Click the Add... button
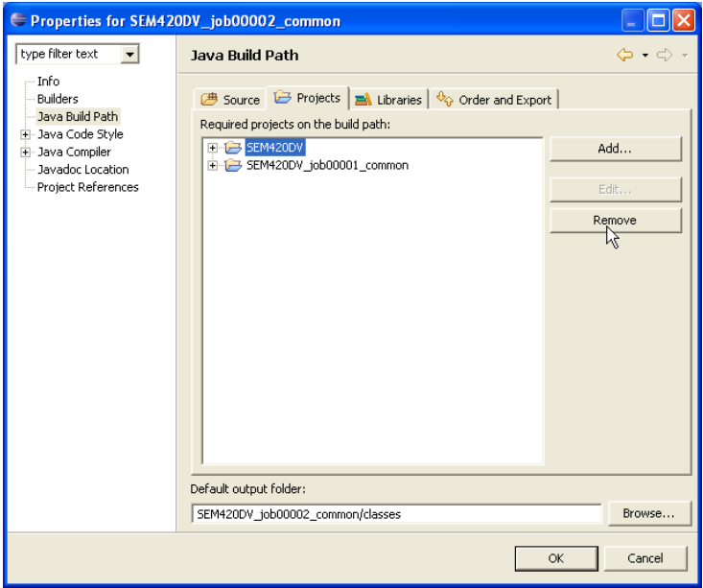The image size is (703, 588). 615,149
